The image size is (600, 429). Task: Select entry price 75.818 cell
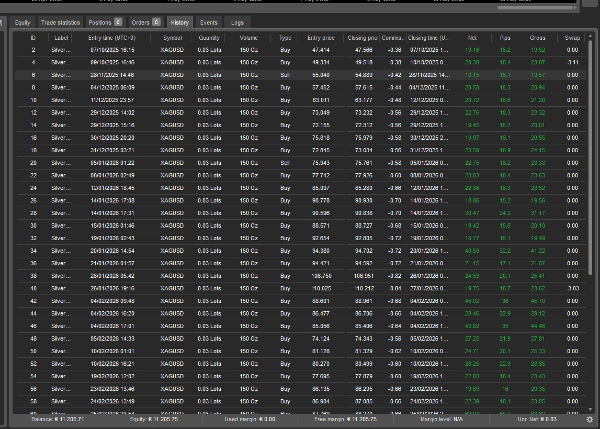click(321, 138)
